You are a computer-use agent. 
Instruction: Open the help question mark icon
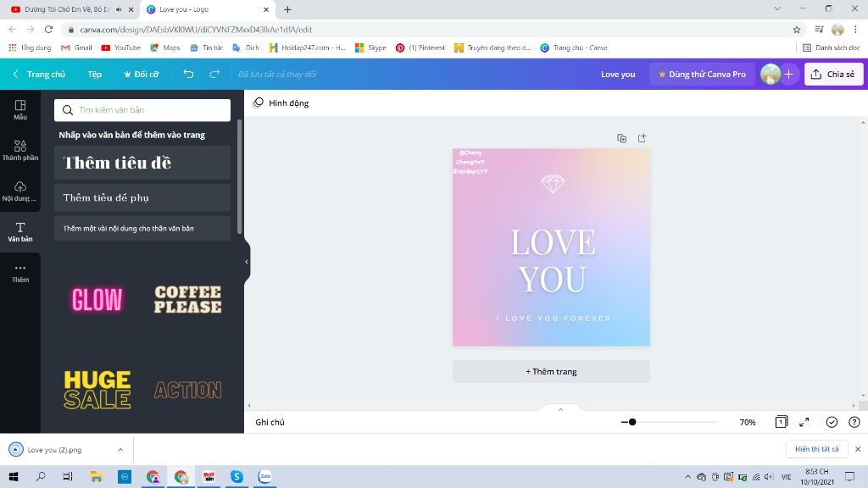point(854,422)
